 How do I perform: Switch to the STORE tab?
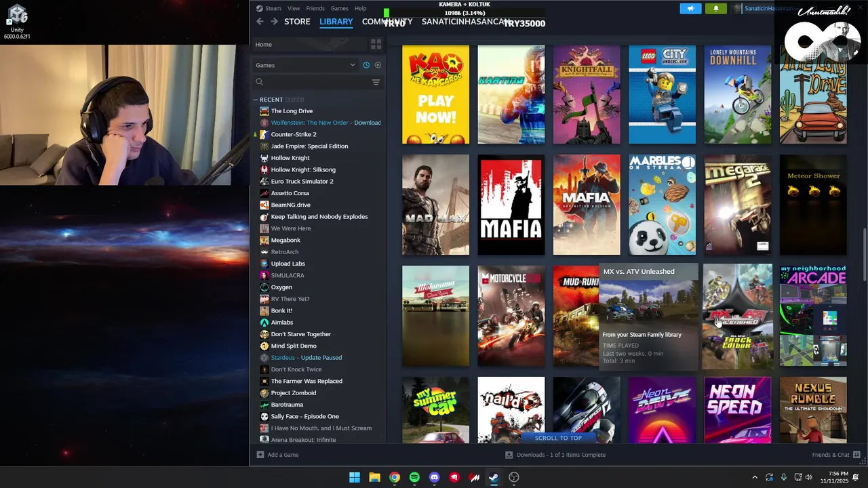297,22
